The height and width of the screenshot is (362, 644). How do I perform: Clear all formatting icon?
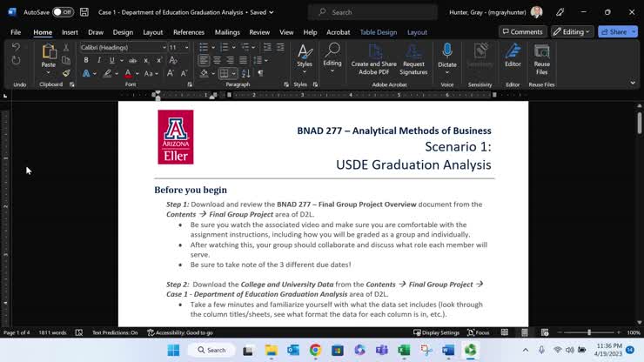(x=173, y=60)
